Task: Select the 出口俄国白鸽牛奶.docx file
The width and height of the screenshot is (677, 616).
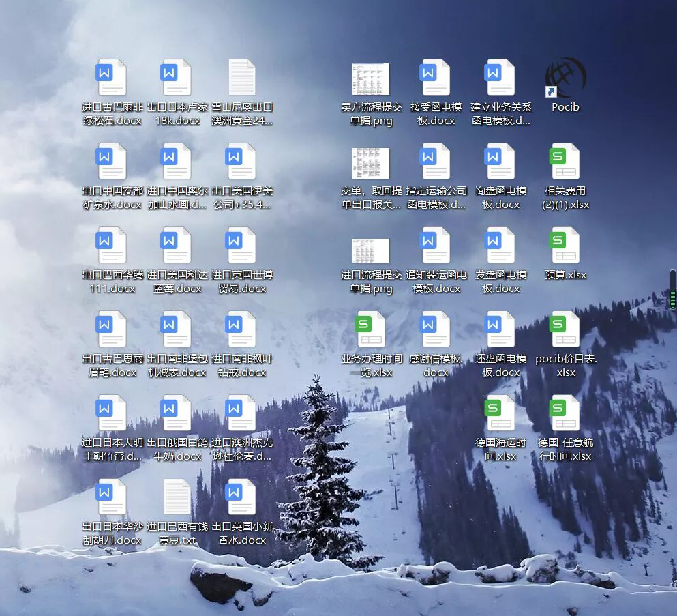Action: coord(177,414)
